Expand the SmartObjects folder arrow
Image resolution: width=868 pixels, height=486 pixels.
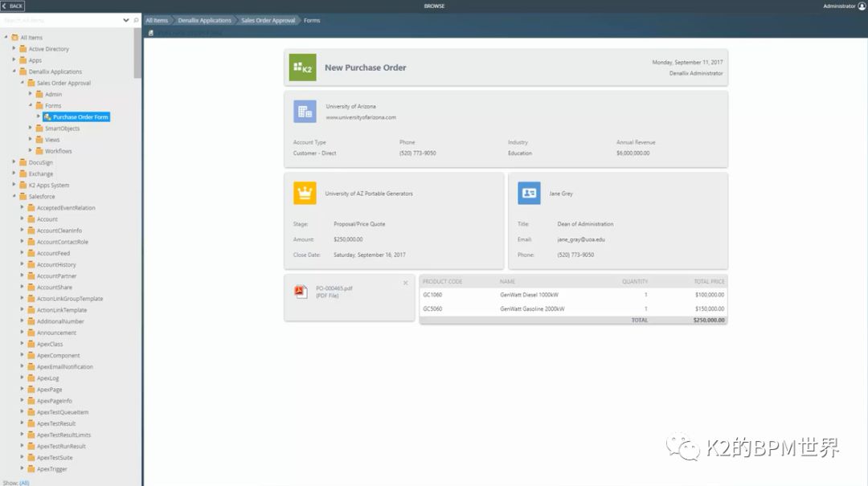click(x=31, y=128)
